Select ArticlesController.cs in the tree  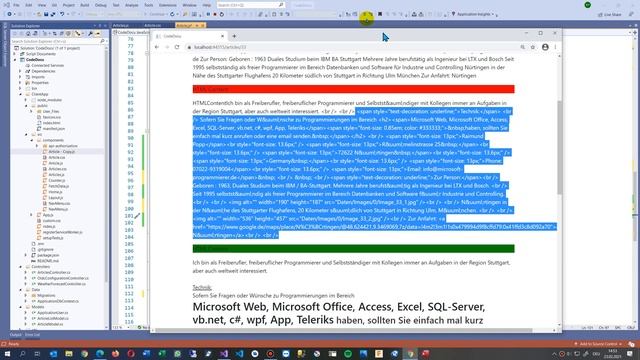tap(53, 272)
